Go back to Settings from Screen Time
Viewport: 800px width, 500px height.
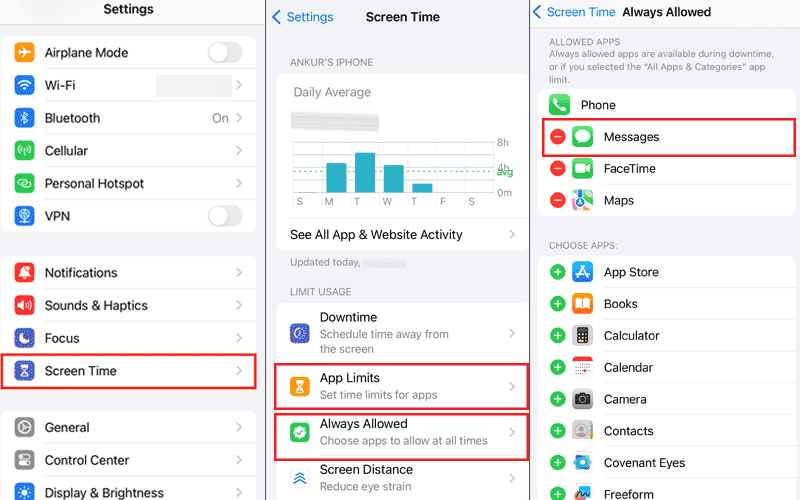(x=303, y=17)
